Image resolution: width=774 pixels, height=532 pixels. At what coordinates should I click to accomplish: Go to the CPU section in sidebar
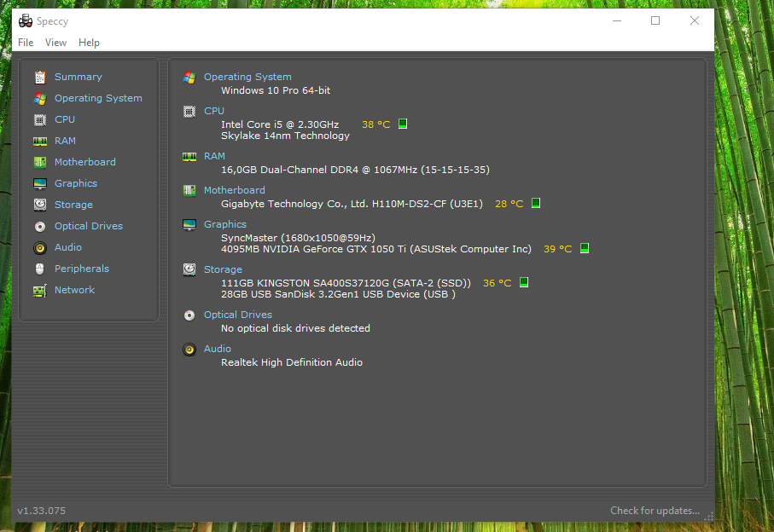(65, 119)
